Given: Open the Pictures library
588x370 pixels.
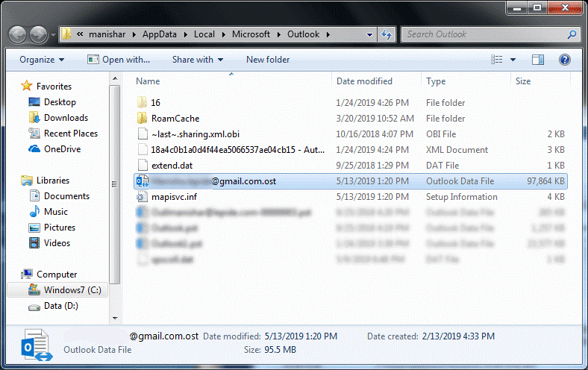Looking at the screenshot, I should point(59,228).
